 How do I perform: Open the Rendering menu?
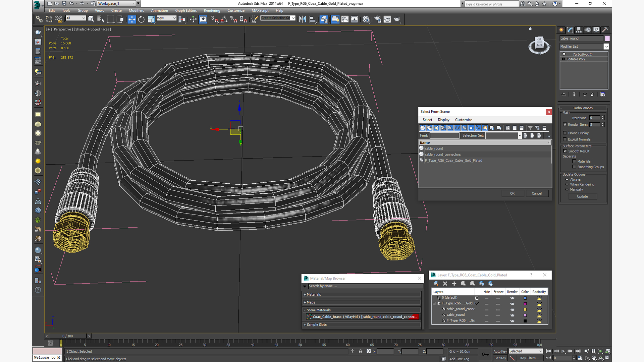tap(212, 11)
